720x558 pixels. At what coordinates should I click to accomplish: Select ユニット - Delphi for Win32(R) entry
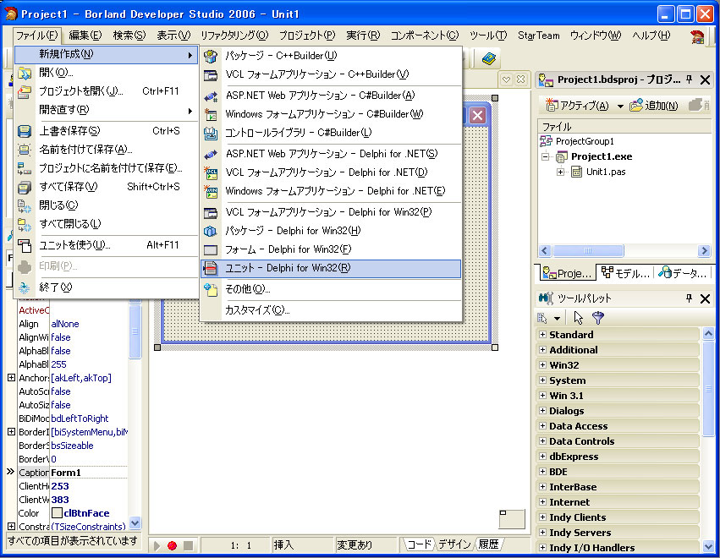coord(331,268)
